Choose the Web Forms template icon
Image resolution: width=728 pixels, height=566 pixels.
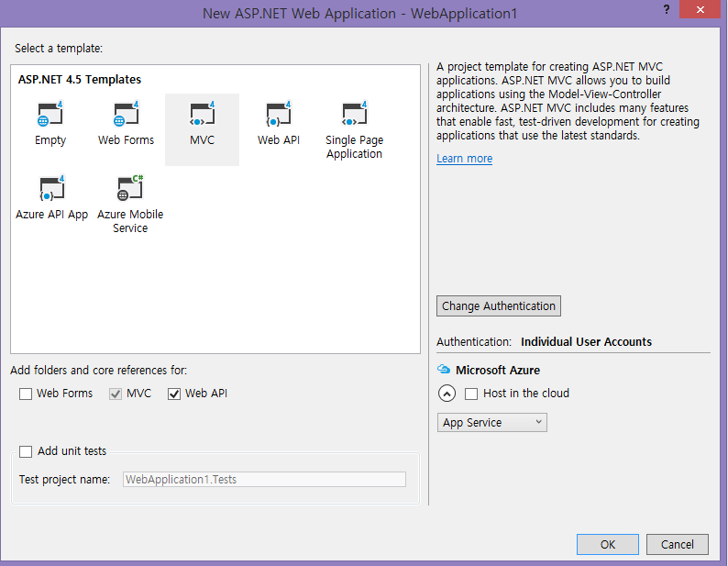point(126,115)
